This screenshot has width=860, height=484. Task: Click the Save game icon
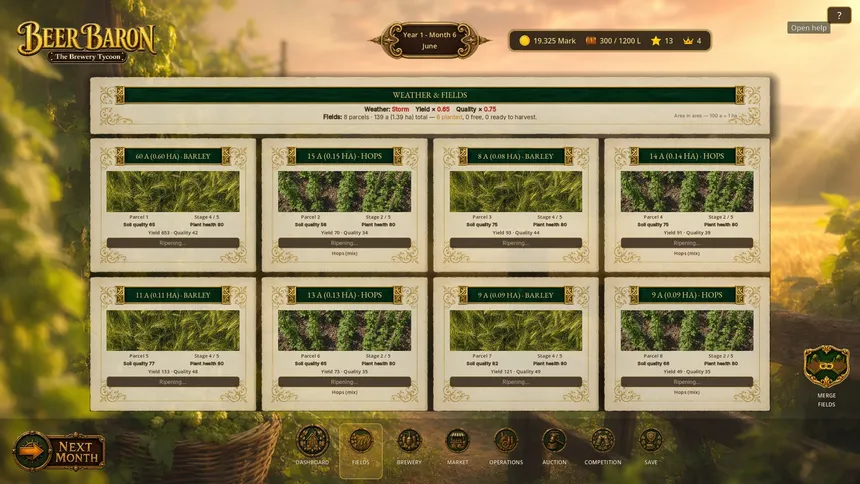[650, 441]
